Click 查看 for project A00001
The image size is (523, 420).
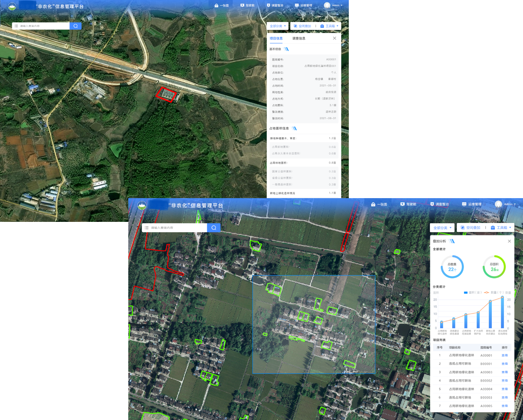pos(504,356)
